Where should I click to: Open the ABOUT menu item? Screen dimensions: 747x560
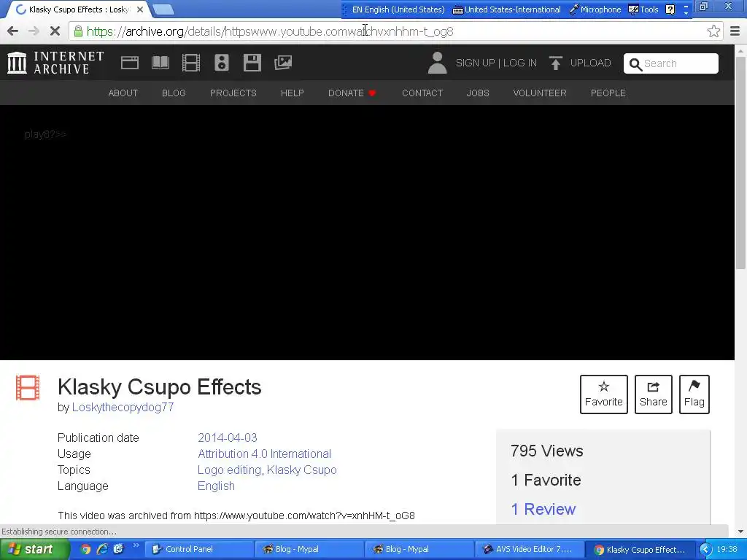[x=123, y=93]
